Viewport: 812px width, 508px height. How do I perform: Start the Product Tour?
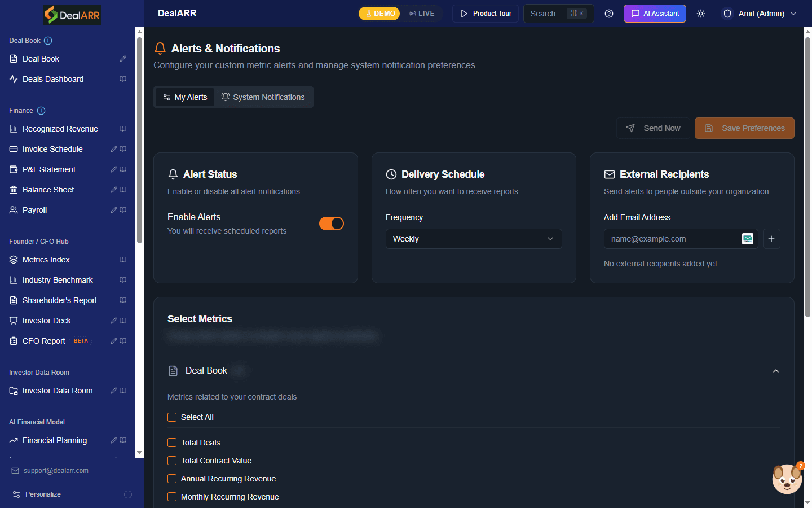click(486, 14)
